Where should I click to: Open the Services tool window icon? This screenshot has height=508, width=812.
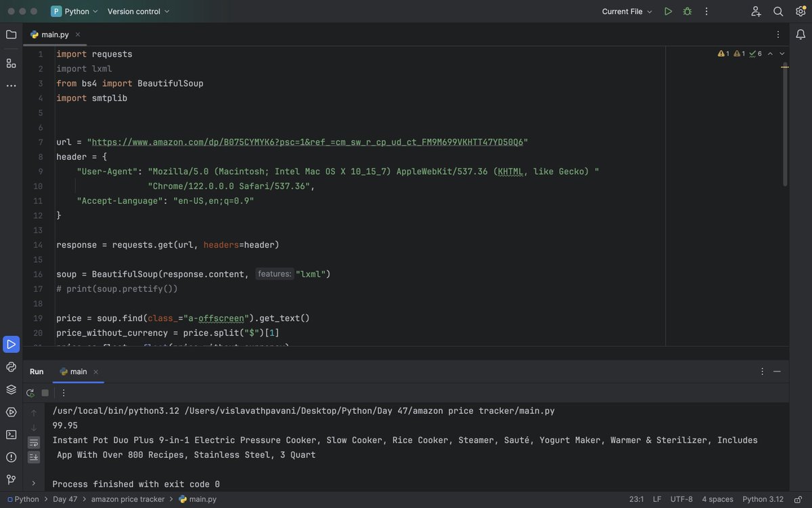click(x=11, y=412)
